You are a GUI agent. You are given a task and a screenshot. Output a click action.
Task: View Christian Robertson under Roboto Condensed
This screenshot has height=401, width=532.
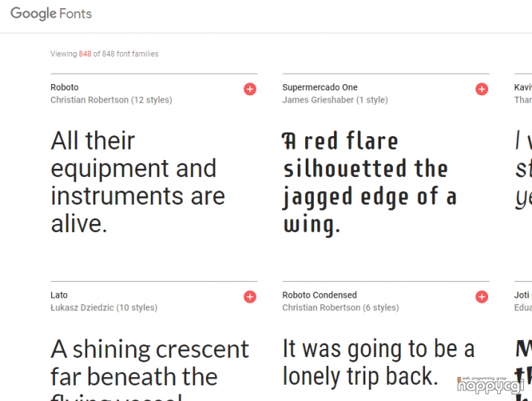pyautogui.click(x=321, y=308)
